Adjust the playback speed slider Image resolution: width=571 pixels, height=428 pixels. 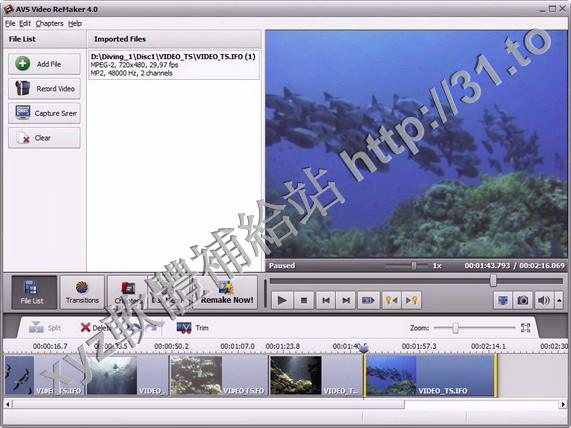[x=414, y=266]
